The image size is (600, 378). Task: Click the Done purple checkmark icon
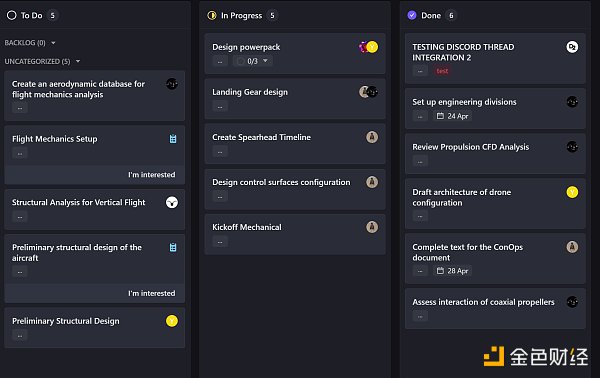click(x=412, y=15)
